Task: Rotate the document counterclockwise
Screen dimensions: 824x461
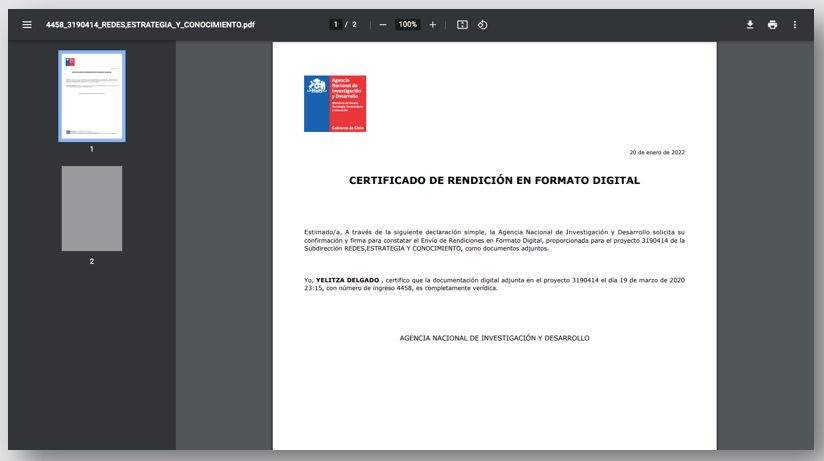Action: click(482, 25)
